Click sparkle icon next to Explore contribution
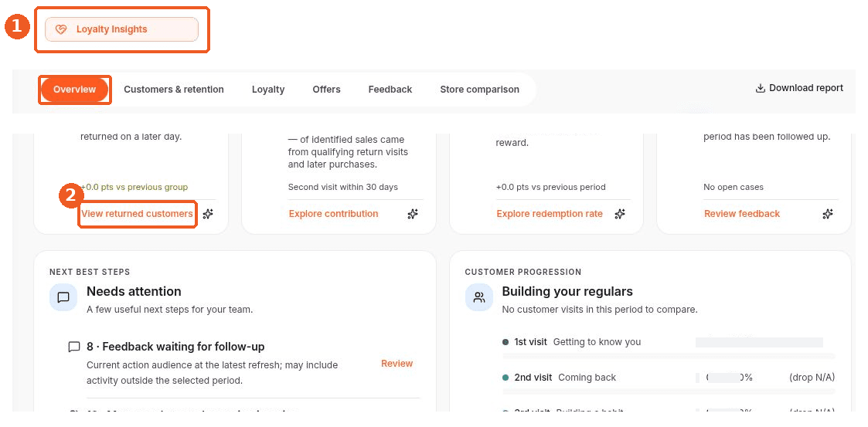Screen dimensions: 868x427 click(x=413, y=214)
